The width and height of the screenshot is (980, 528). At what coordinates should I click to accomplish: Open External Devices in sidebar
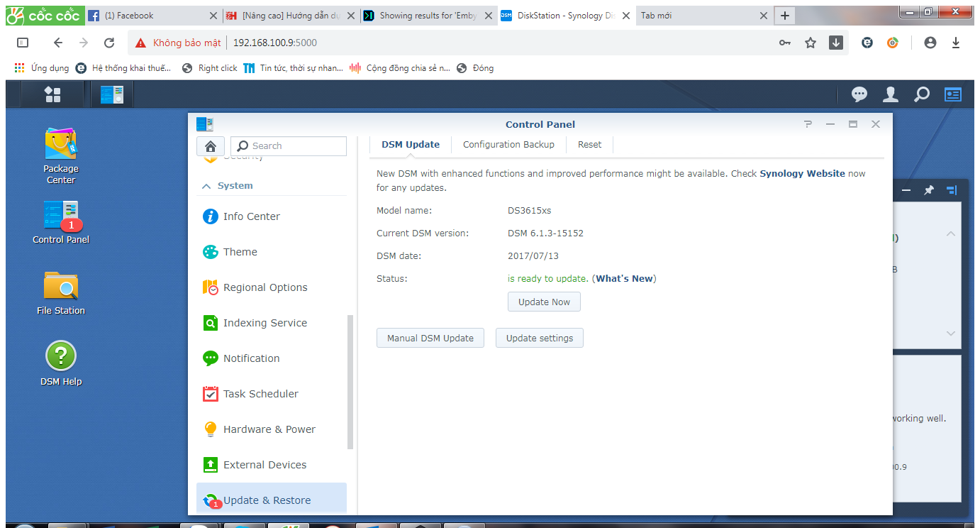272,465
